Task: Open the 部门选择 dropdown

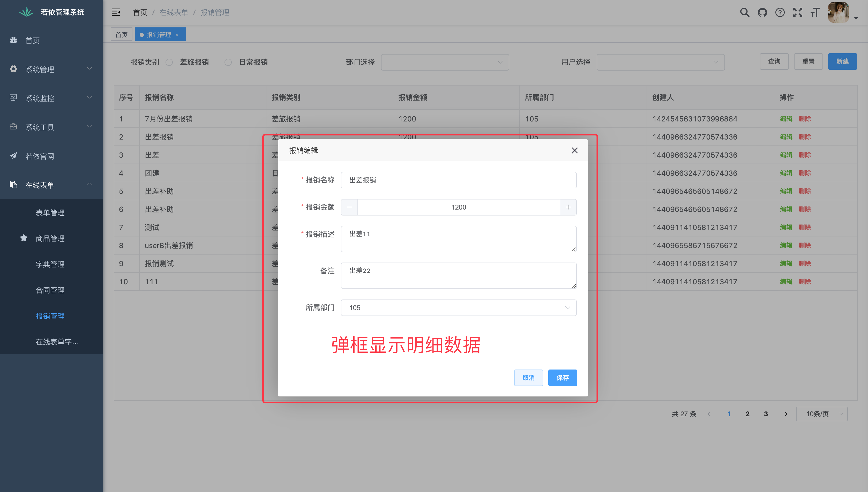Action: [445, 62]
